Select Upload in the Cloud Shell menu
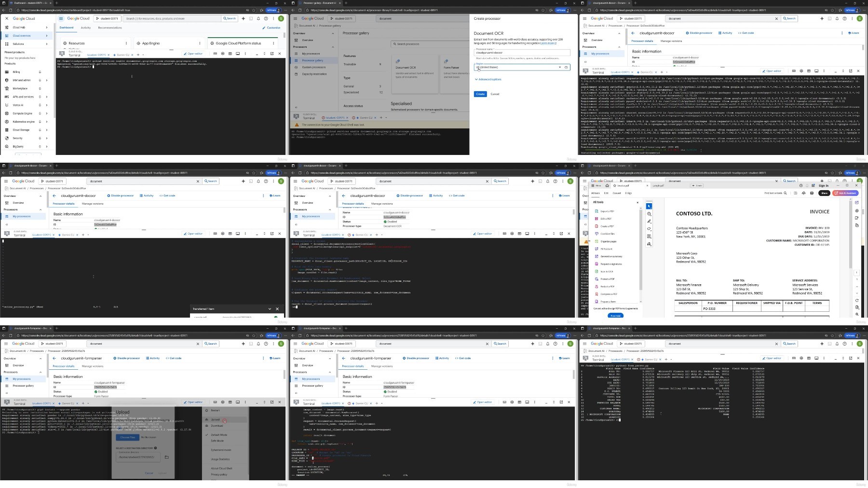The width and height of the screenshot is (868, 488). (x=215, y=419)
